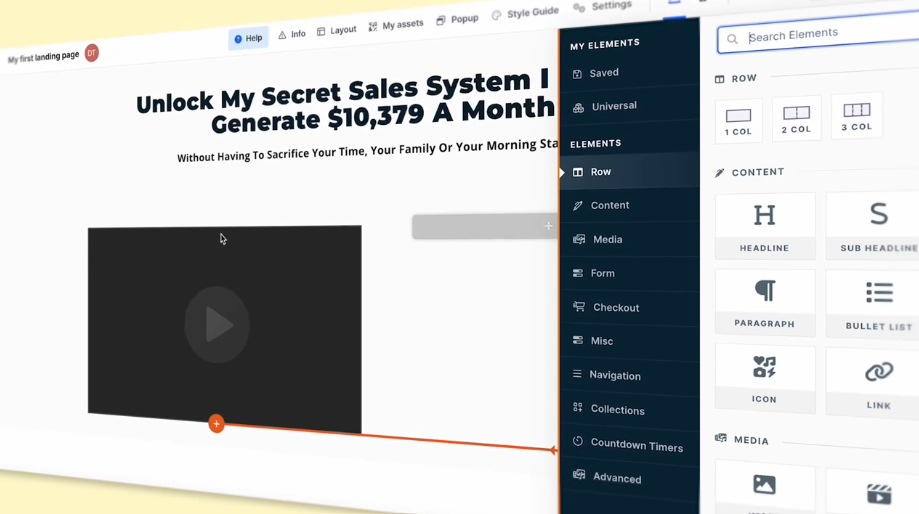Screen dimensions: 919x514
Task: Add the Sub Headline element
Action: click(876, 224)
